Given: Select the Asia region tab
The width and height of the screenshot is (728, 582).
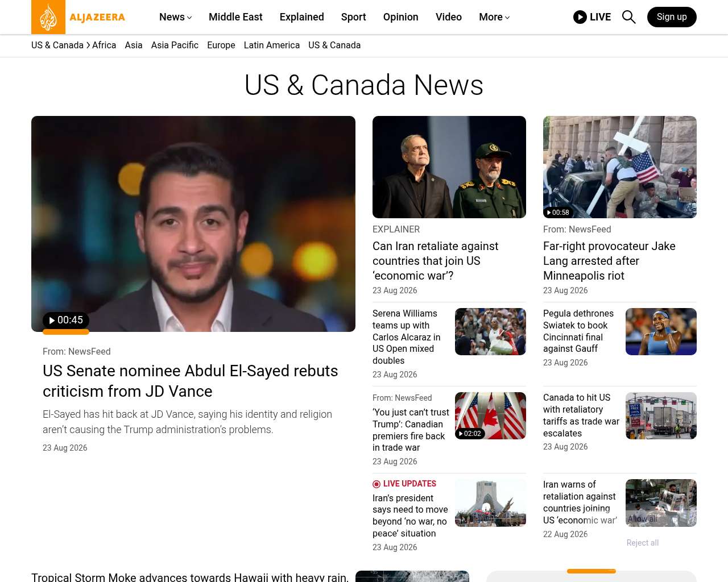Looking at the screenshot, I should [x=134, y=45].
